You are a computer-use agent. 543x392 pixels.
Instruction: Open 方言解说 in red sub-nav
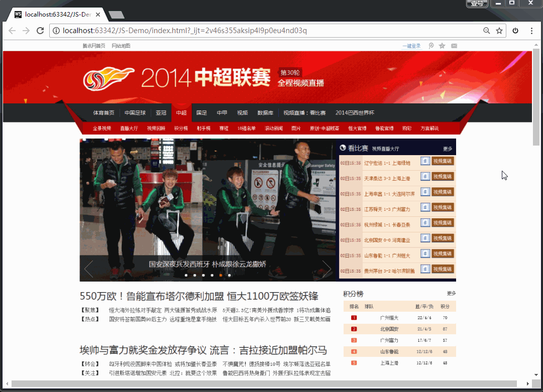coord(429,128)
